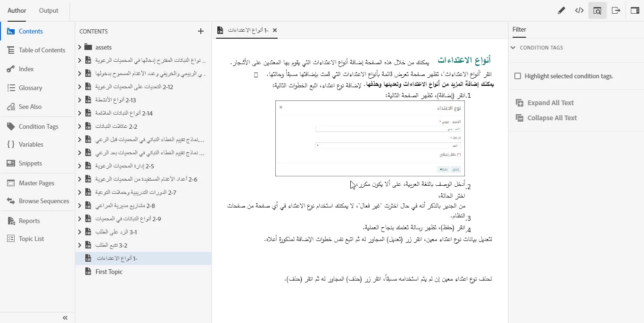Image resolution: width=644 pixels, height=323 pixels.
Task: Select the Filter tab
Action: pyautogui.click(x=519, y=29)
